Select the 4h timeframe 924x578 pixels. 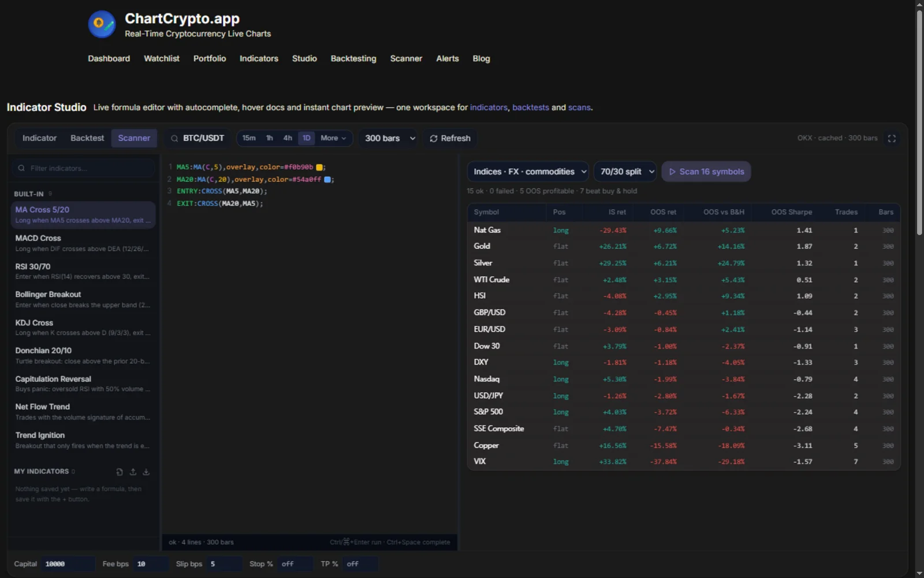point(288,138)
